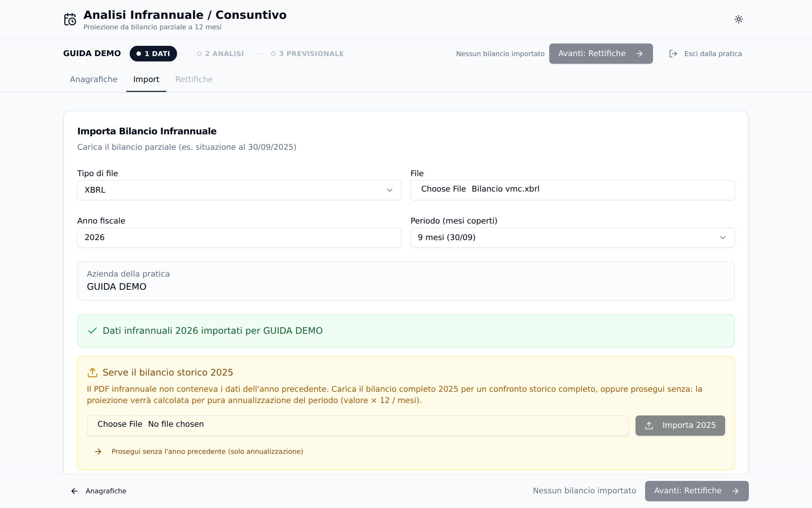Open the Rettifiche tab

point(194,79)
